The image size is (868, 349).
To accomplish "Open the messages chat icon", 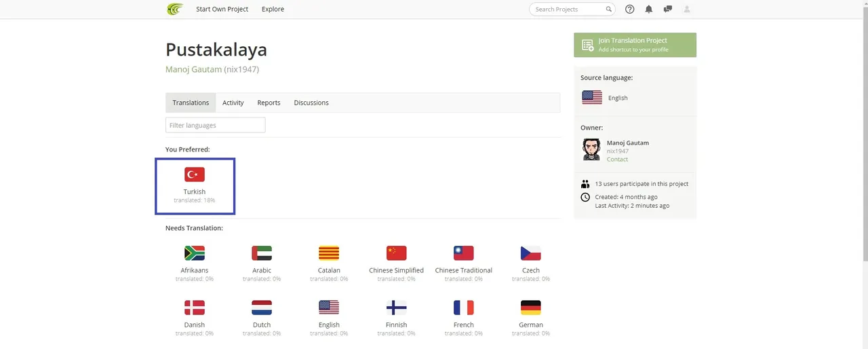I will (x=668, y=10).
